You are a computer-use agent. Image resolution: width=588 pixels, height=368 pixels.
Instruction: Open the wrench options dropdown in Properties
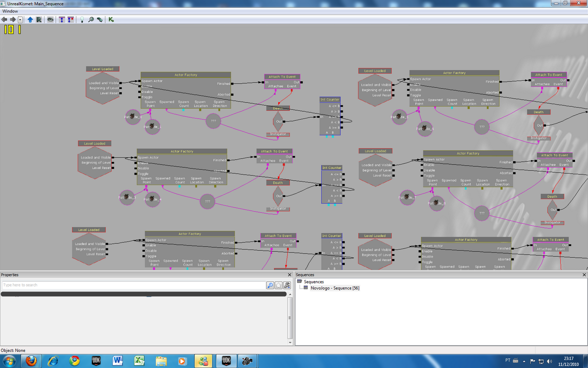[287, 285]
